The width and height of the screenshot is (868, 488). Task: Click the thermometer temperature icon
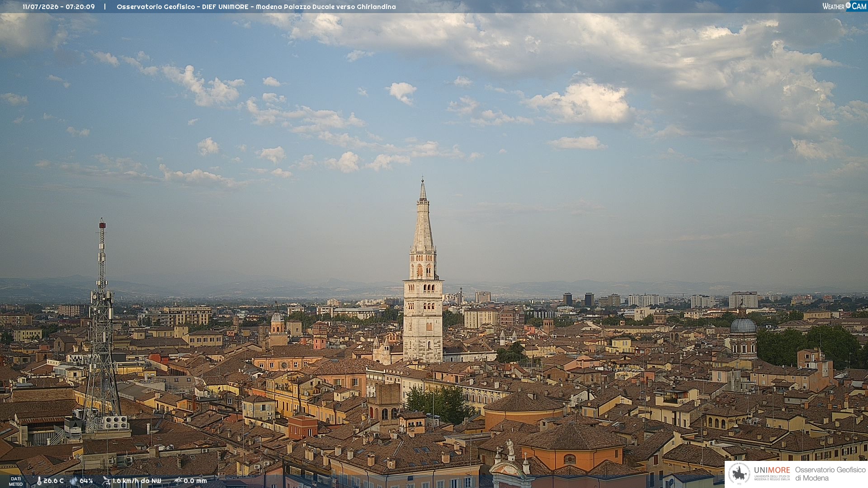[39, 481]
